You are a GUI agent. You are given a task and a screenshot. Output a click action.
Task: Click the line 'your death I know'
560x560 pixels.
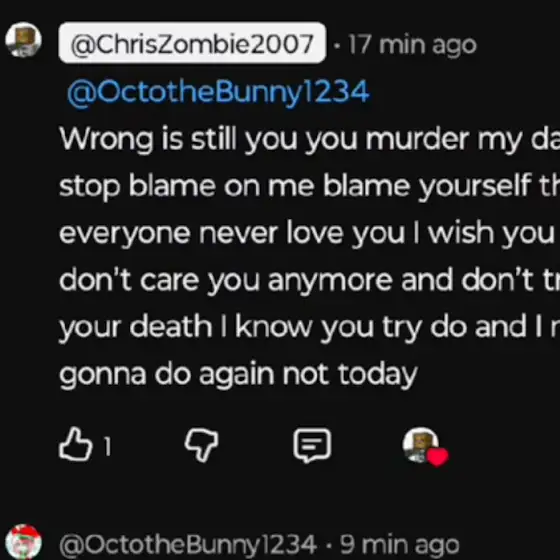(x=309, y=328)
